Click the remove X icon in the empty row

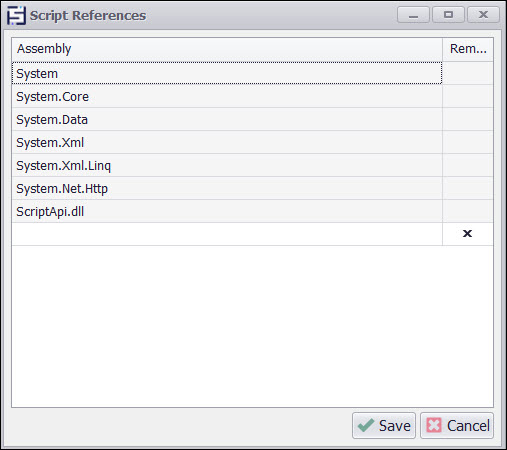point(467,234)
